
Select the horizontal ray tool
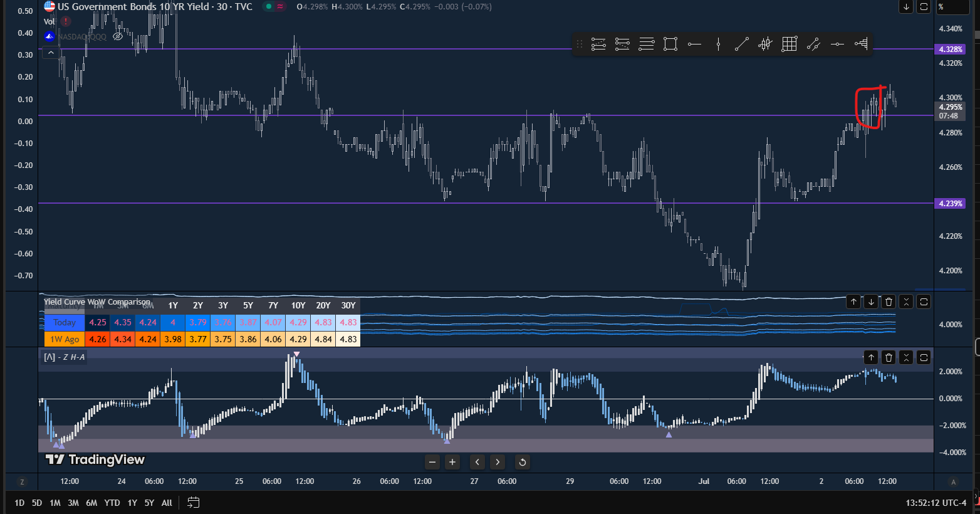click(x=694, y=44)
